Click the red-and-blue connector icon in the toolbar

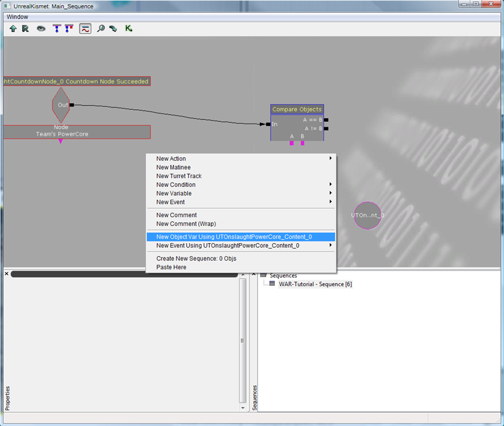(x=69, y=29)
